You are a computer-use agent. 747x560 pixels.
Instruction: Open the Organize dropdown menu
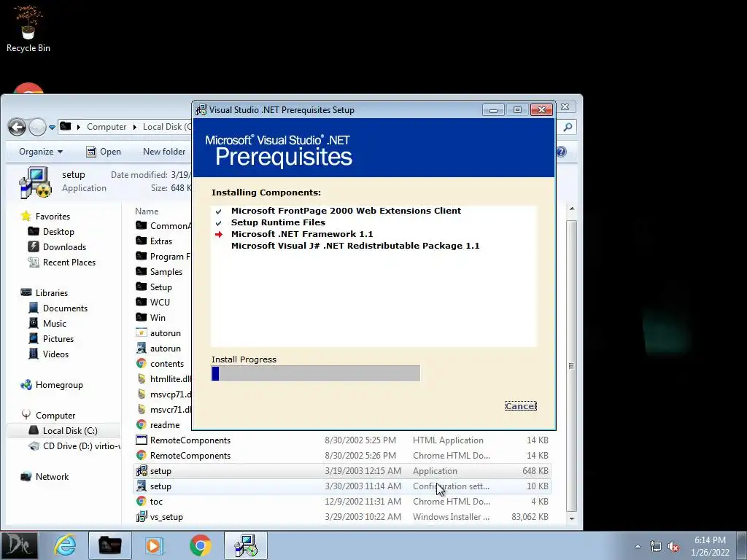41,152
